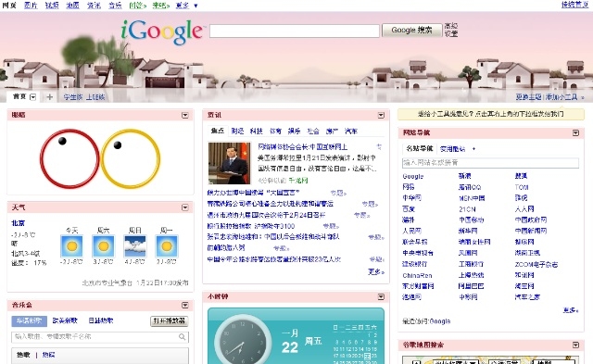The height and width of the screenshot is (364, 593).
Task: Switch to the 日韩热歌 tab in the music gadget
Action: (101, 320)
